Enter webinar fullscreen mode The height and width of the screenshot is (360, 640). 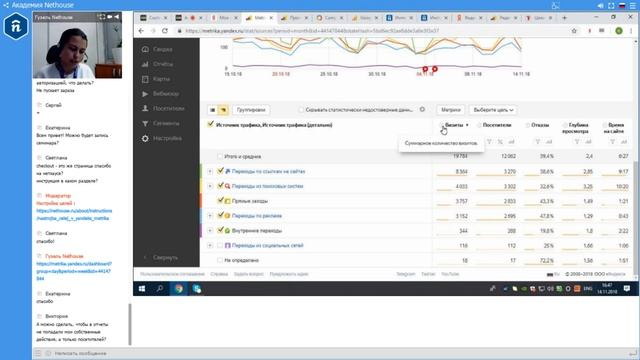click(x=611, y=6)
